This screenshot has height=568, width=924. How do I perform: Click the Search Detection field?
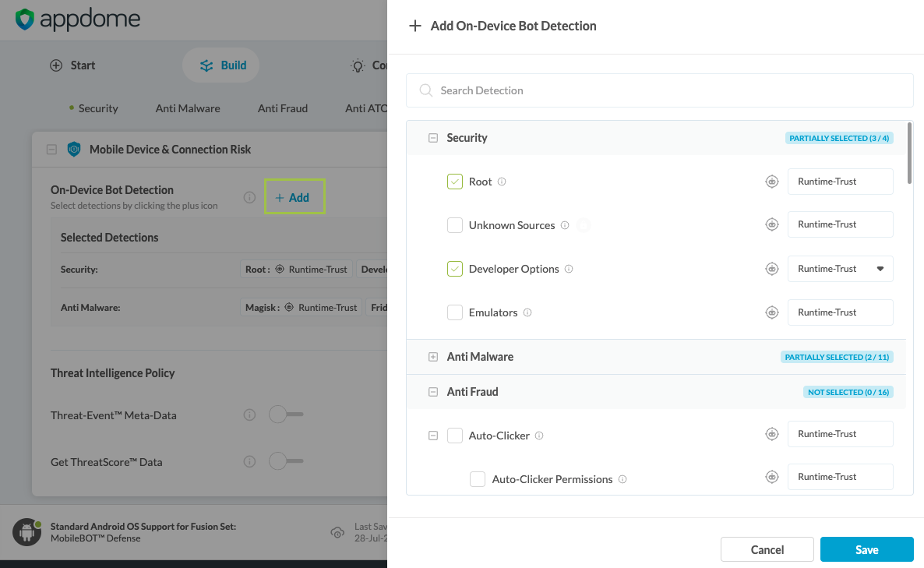click(x=659, y=90)
